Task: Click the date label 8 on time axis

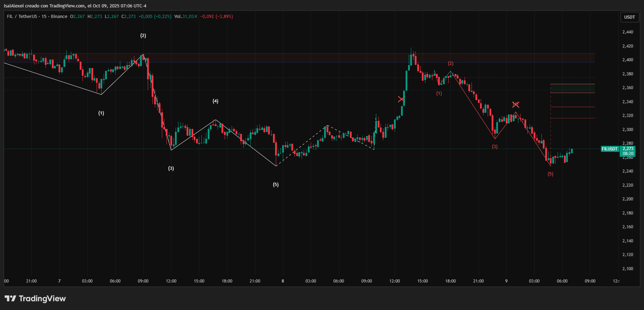Action: 283,281
